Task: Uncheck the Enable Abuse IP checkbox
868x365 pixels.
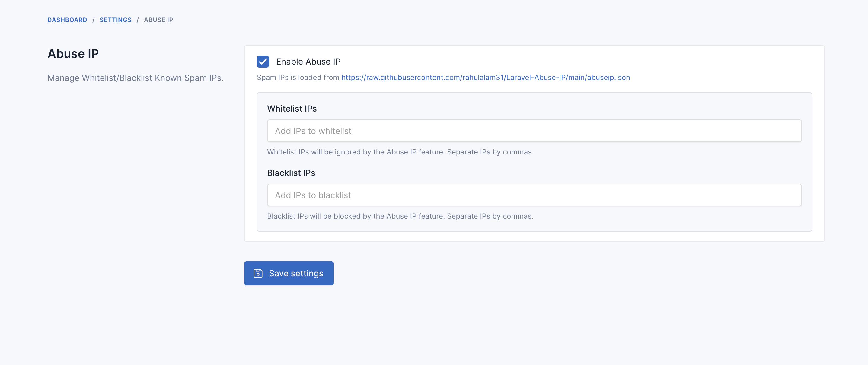Action: [263, 62]
